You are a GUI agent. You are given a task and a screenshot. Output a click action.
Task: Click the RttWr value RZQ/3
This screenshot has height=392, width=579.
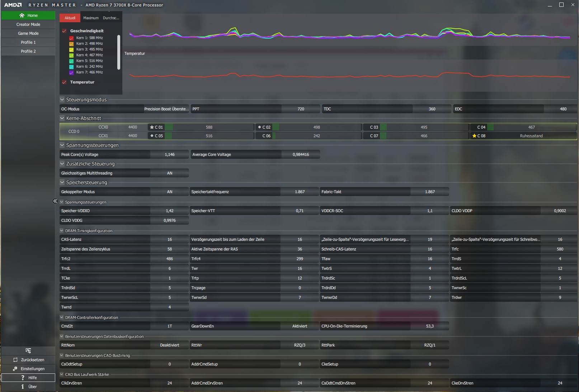pos(300,345)
